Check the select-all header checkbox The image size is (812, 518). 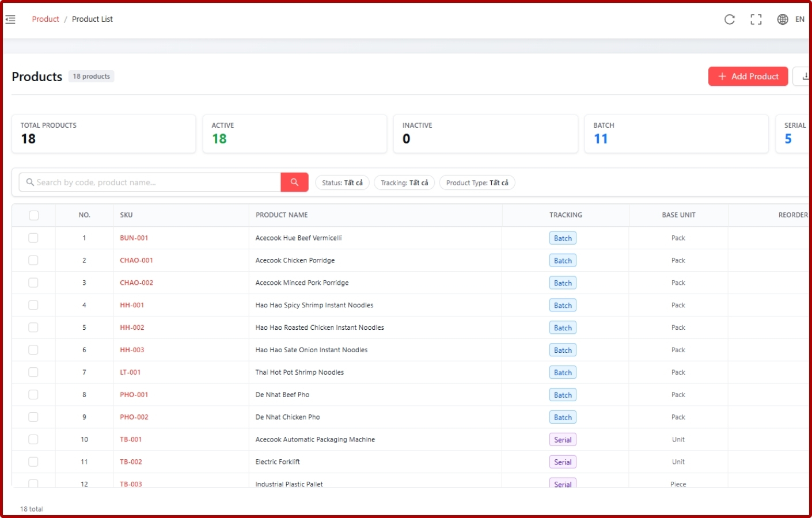34,215
